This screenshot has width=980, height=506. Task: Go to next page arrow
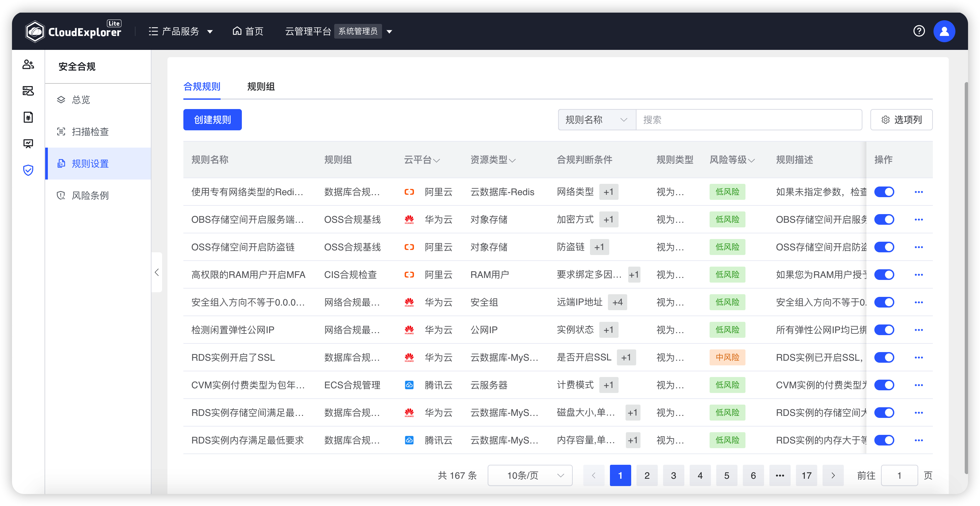(833, 475)
